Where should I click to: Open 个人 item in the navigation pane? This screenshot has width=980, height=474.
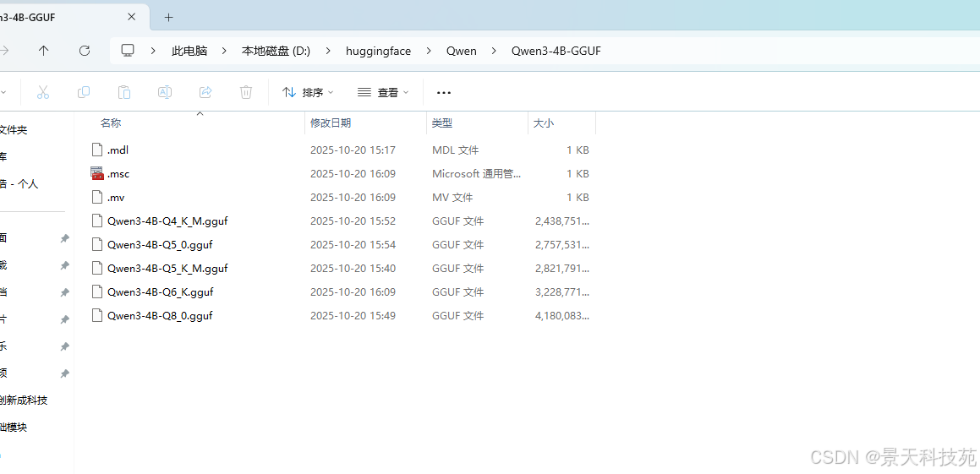(19, 184)
